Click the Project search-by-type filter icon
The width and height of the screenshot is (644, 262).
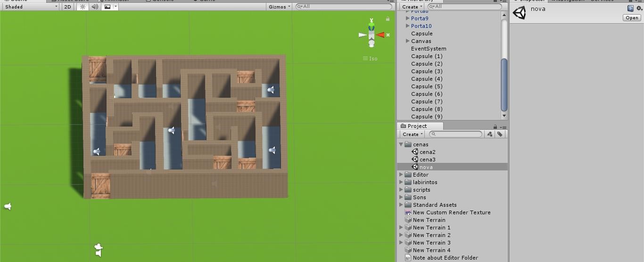click(489, 134)
